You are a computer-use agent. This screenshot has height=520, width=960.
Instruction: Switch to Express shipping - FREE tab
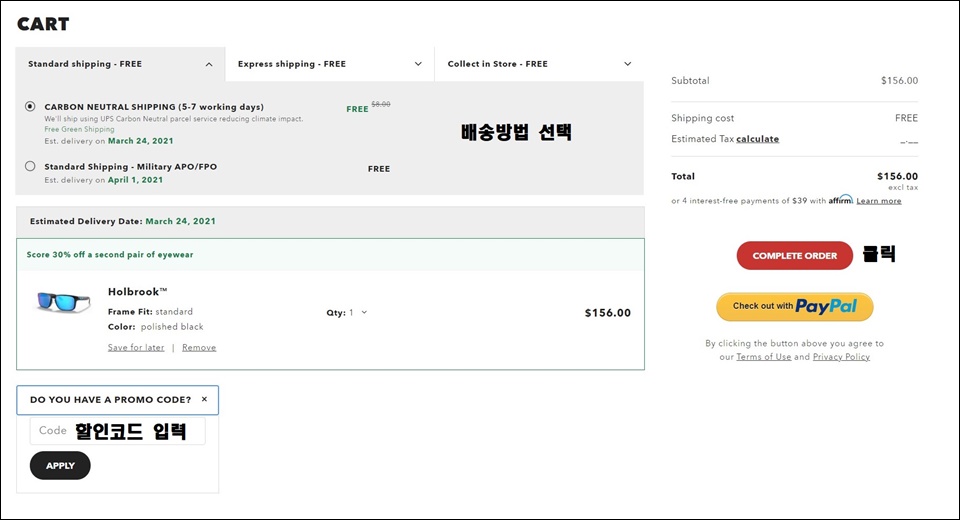[330, 64]
